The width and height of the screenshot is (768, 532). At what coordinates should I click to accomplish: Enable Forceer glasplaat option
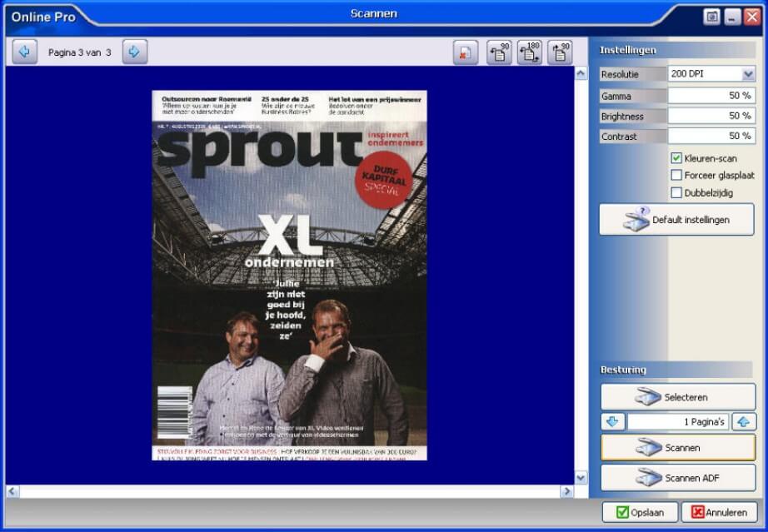[x=676, y=175]
